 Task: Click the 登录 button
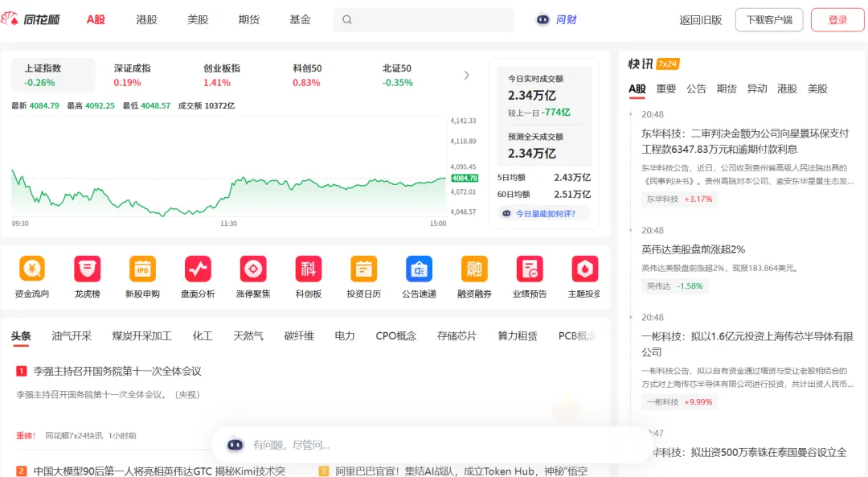[x=837, y=20]
